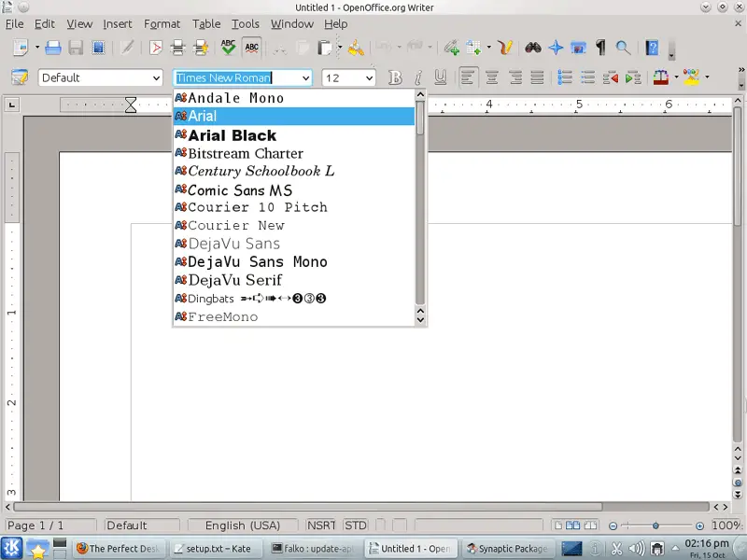This screenshot has height=560, width=747.
Task: Open Page Preview icon
Action: tap(201, 48)
